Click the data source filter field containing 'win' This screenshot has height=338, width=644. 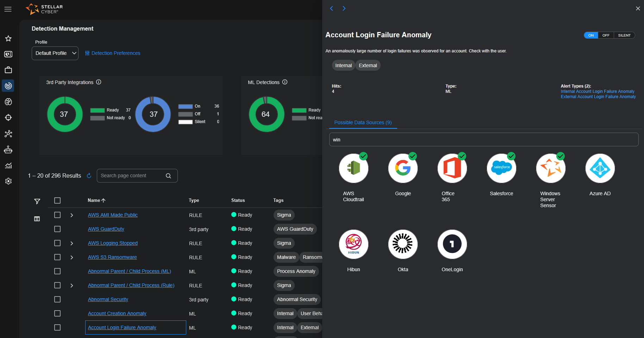(484, 140)
